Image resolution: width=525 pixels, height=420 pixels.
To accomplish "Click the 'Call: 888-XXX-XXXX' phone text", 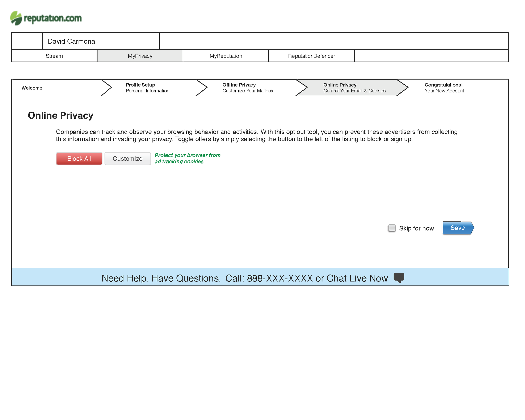I will 269,278.
